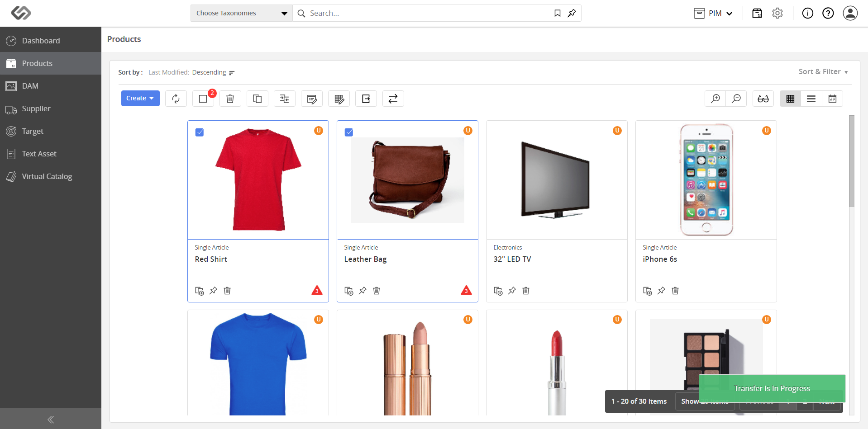
Task: Pin the Leather Bag product card
Action: (x=362, y=291)
